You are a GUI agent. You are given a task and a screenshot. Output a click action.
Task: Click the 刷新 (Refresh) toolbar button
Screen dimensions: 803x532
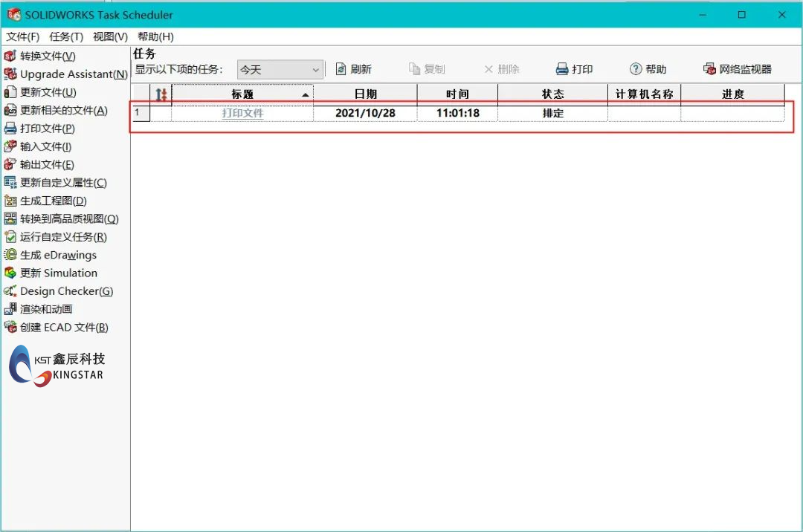click(353, 69)
